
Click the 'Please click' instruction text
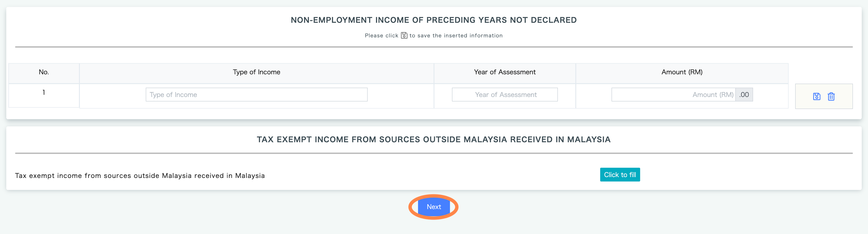tap(381, 35)
